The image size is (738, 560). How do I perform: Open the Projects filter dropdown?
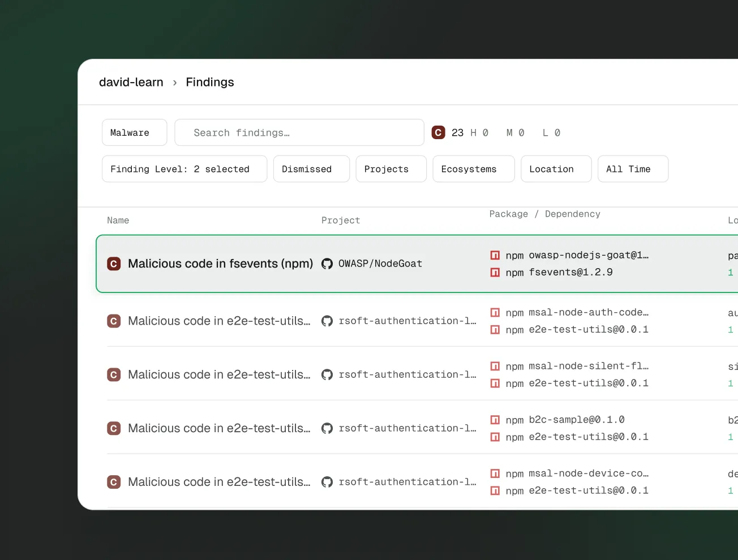tap(391, 169)
